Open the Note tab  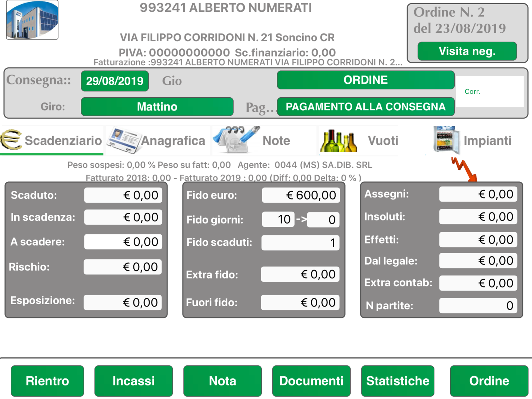coord(264,140)
